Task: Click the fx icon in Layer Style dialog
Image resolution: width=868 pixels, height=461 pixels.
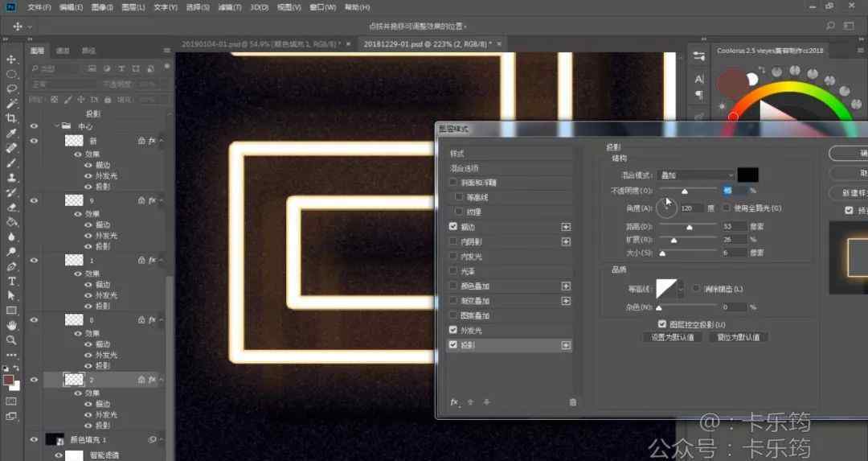Action: [x=454, y=402]
